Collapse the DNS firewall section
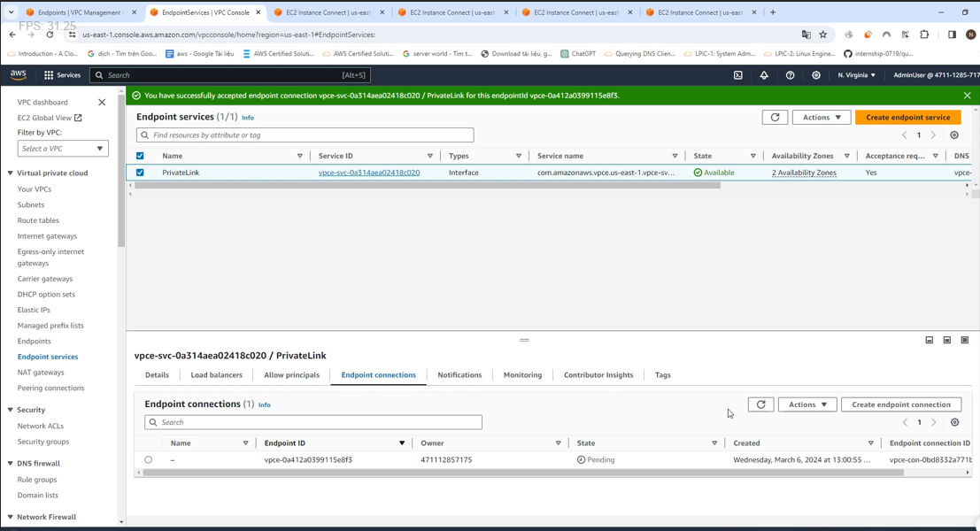Viewport: 980px width, 531px height. tap(10, 464)
